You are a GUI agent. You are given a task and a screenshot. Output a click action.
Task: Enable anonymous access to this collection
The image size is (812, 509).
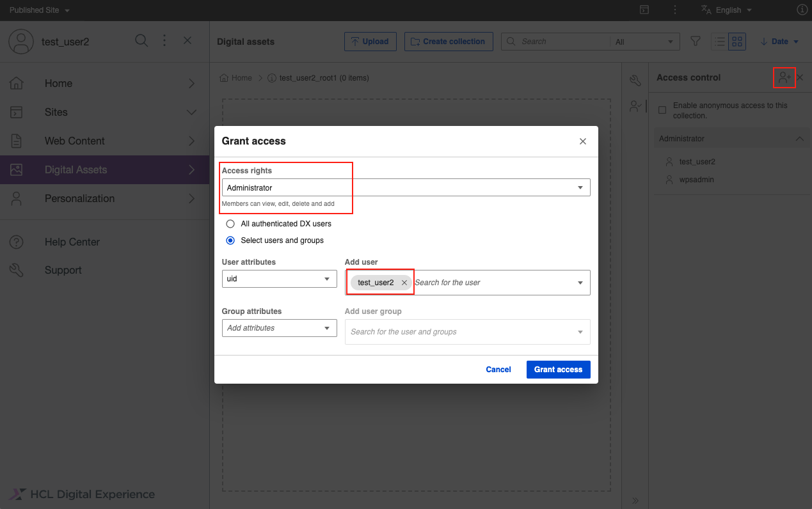(x=663, y=109)
